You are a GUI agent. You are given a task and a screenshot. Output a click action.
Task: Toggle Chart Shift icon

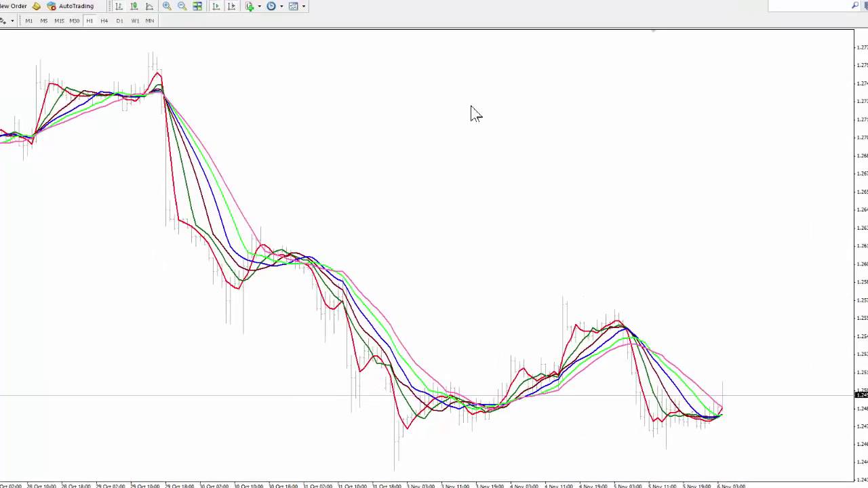click(231, 6)
